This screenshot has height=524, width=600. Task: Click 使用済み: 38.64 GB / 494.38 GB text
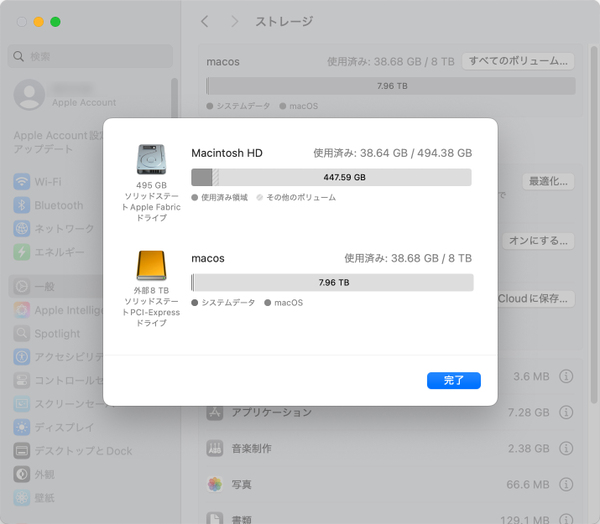[393, 153]
